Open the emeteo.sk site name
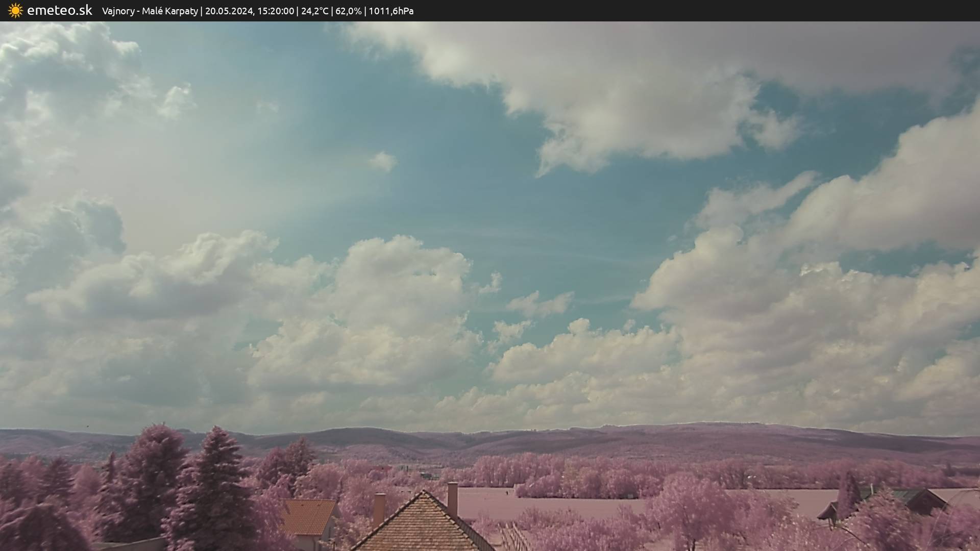 click(59, 11)
